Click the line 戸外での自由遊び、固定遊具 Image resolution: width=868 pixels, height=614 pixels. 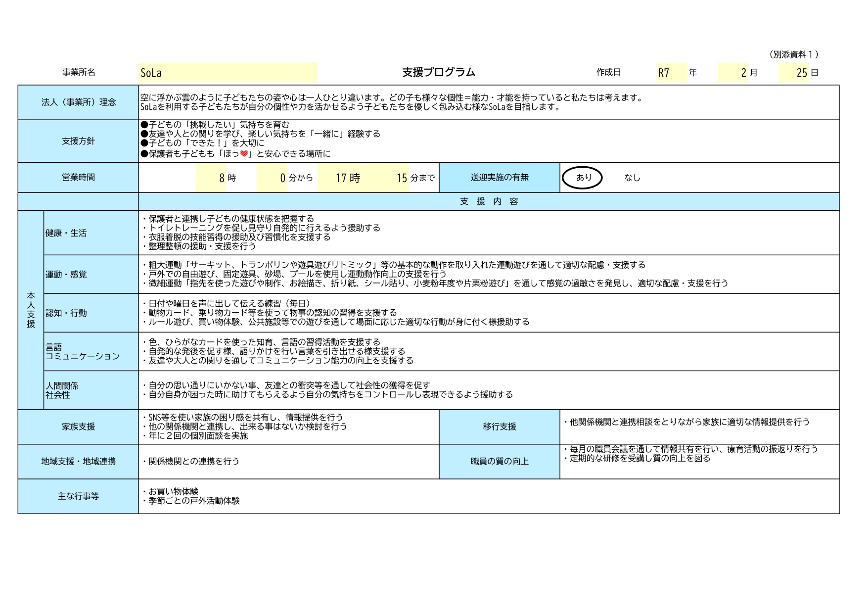point(294,274)
